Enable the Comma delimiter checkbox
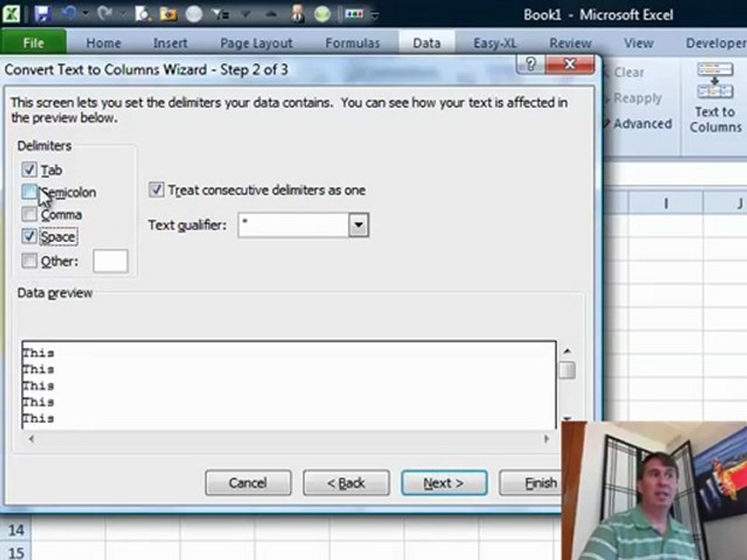 (29, 214)
